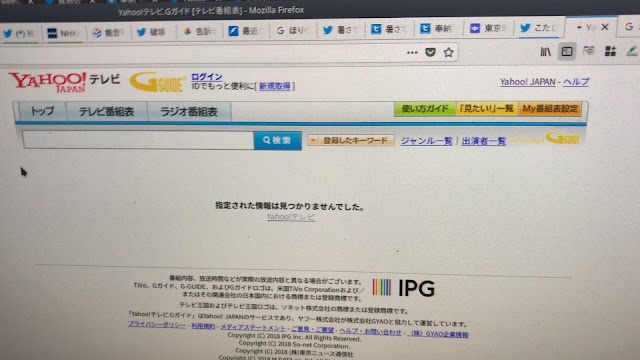Click Yahoo!テレビ link under error message
Image resolution: width=640 pixels, height=360 pixels.
(x=291, y=217)
